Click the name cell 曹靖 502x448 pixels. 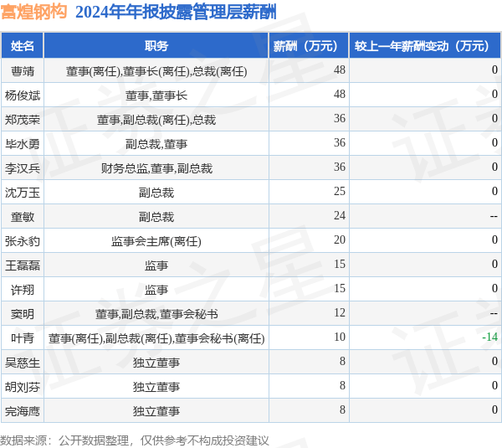click(x=23, y=71)
